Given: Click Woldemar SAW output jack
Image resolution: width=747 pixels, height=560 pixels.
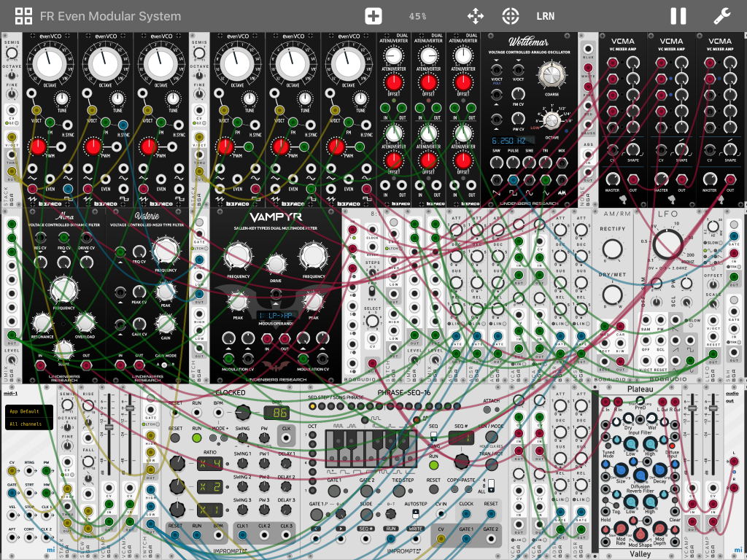Looking at the screenshot, I should point(496,179).
